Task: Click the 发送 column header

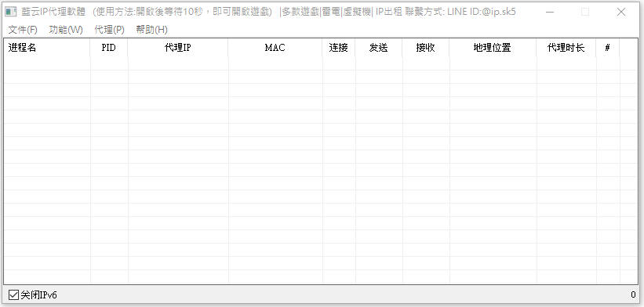Action: pos(379,48)
